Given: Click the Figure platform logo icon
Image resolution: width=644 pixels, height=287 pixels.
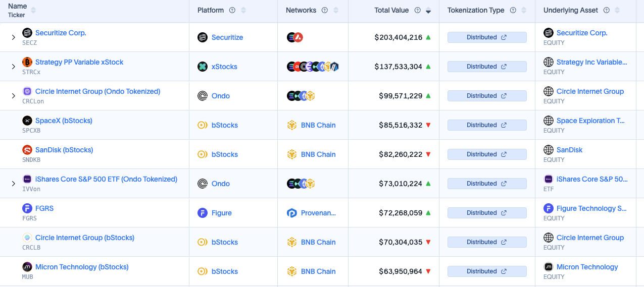Looking at the screenshot, I should (x=203, y=213).
